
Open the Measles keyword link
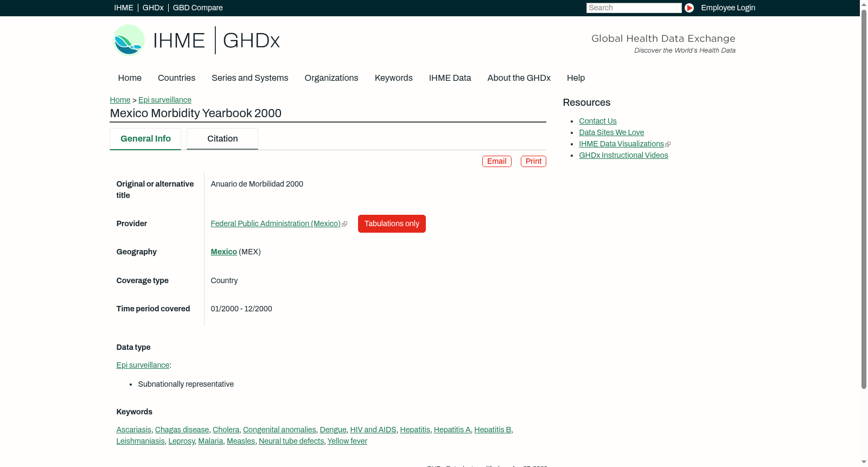coord(241,441)
